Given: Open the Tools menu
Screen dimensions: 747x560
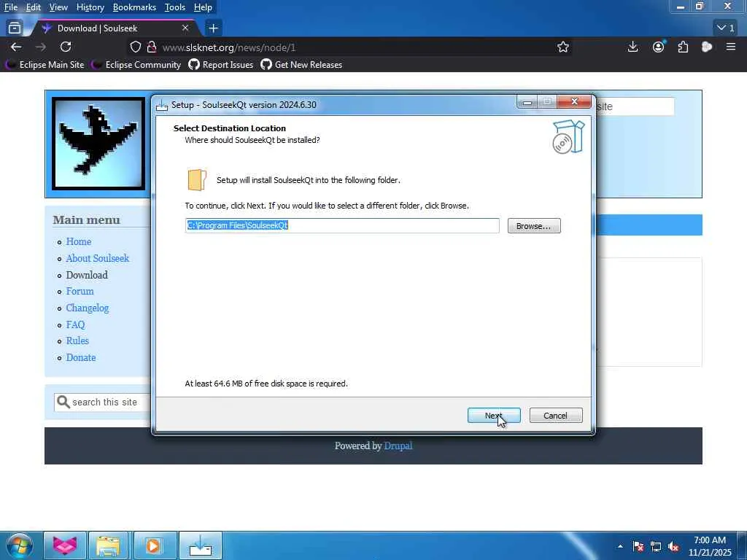Looking at the screenshot, I should [175, 7].
